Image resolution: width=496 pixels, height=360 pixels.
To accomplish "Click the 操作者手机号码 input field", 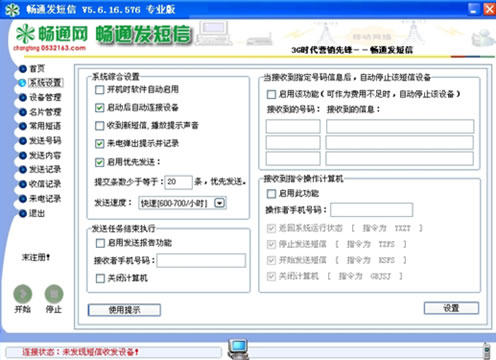I will pyautogui.click(x=372, y=210).
